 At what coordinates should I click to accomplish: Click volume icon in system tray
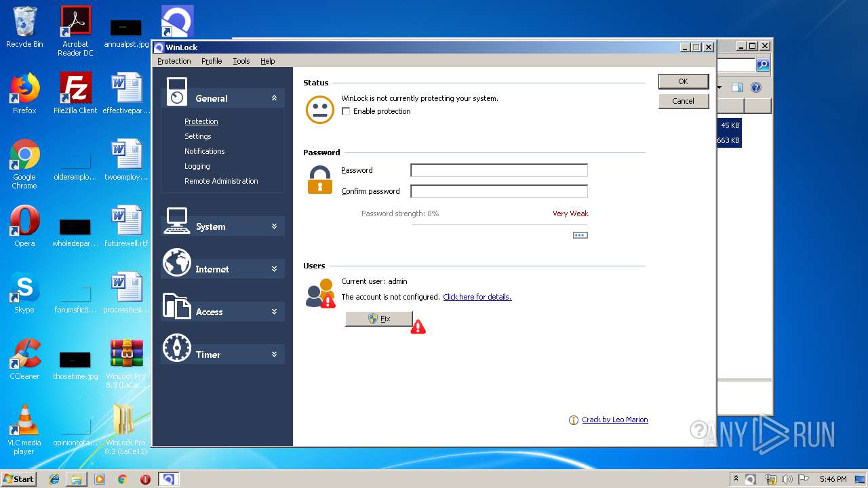click(787, 479)
